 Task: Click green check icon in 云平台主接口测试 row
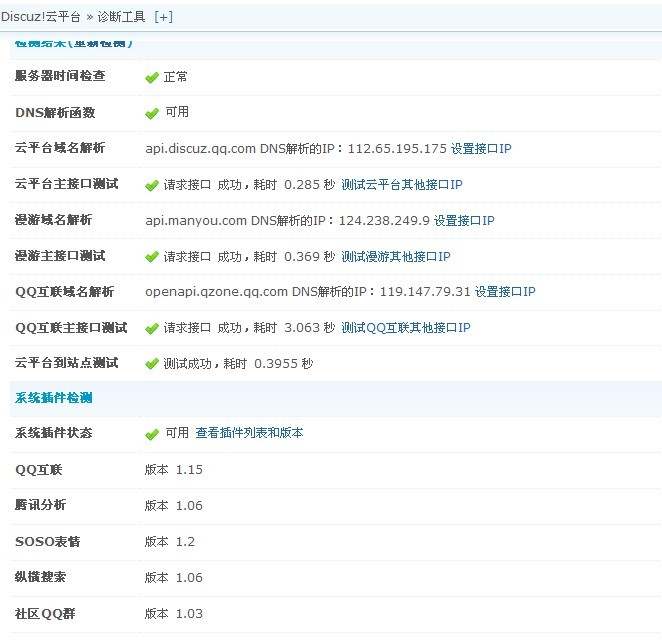click(x=152, y=185)
